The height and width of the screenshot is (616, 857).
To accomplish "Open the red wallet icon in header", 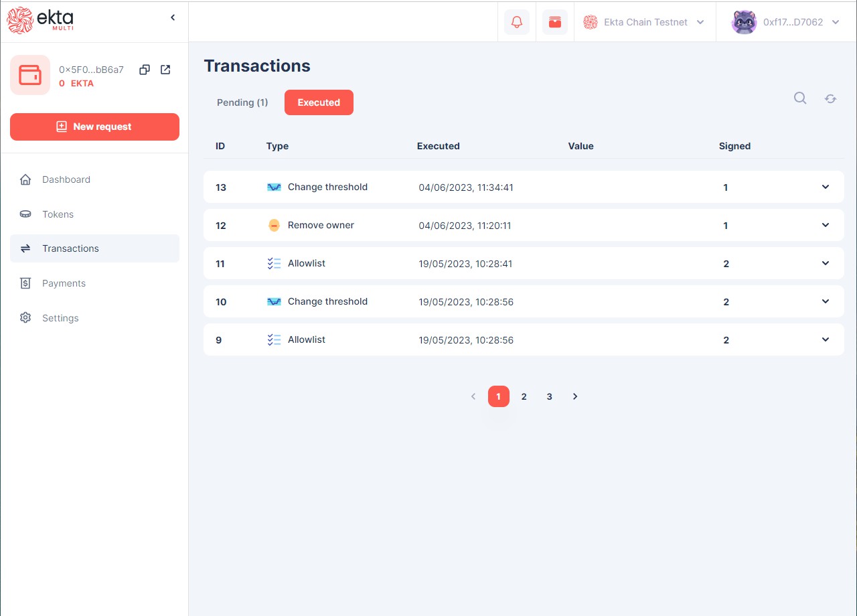I will 555,22.
